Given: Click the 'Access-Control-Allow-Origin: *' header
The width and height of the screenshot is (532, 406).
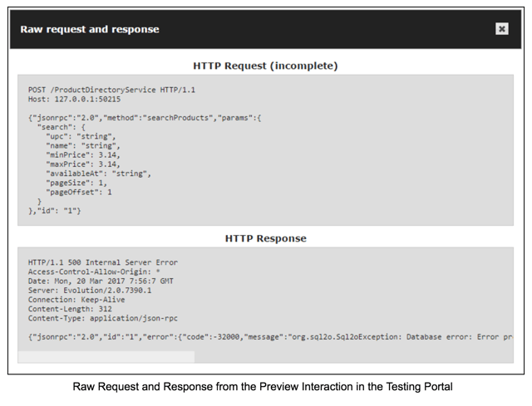Looking at the screenshot, I should pos(94,271).
